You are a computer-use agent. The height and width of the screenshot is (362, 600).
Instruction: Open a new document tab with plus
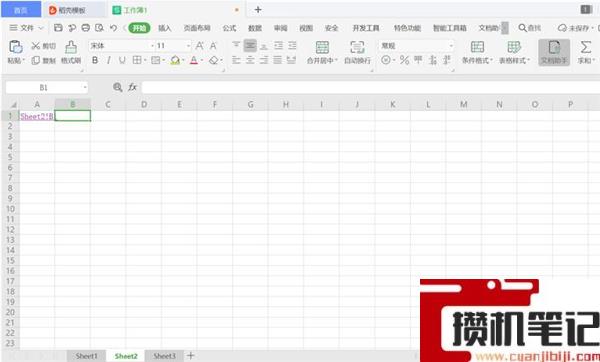pyautogui.click(x=258, y=10)
